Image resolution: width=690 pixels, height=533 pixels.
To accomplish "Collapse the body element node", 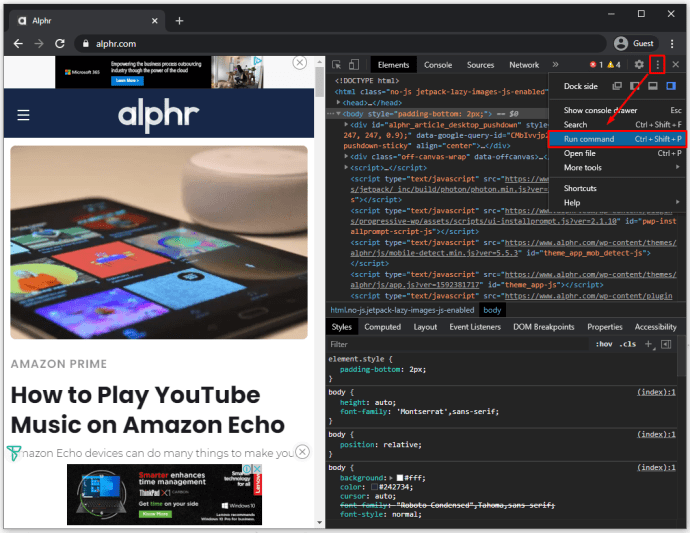I will (338, 114).
